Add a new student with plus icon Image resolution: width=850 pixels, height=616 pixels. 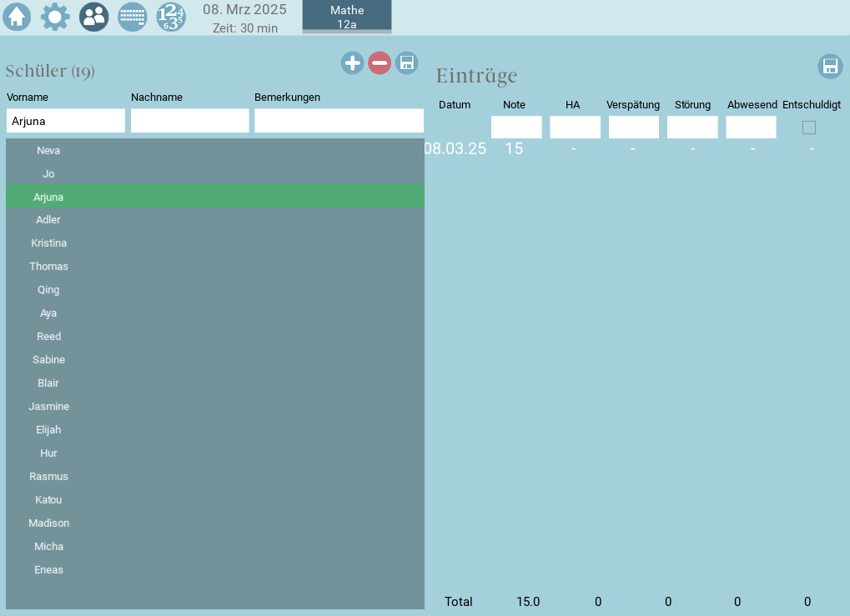click(352, 63)
